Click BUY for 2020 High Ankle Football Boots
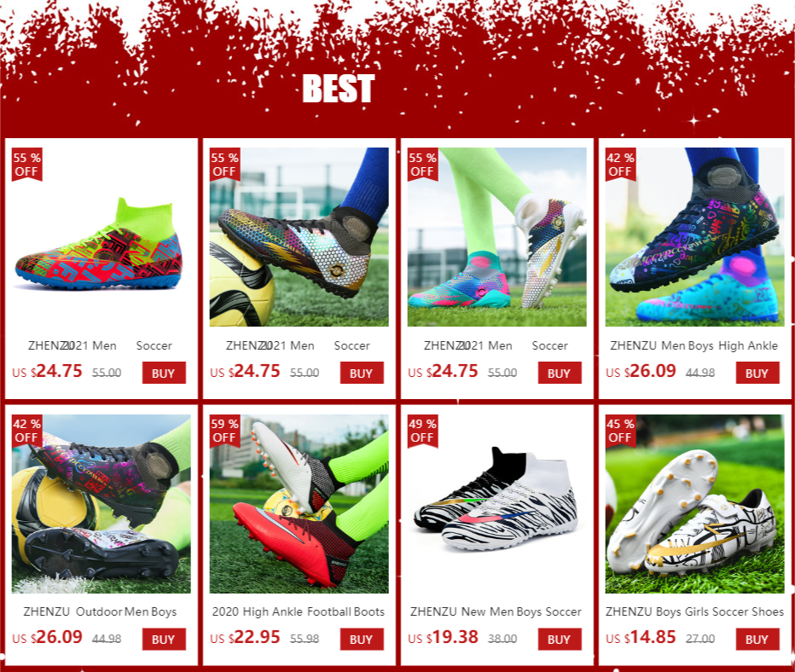This screenshot has width=795, height=672. click(x=362, y=640)
